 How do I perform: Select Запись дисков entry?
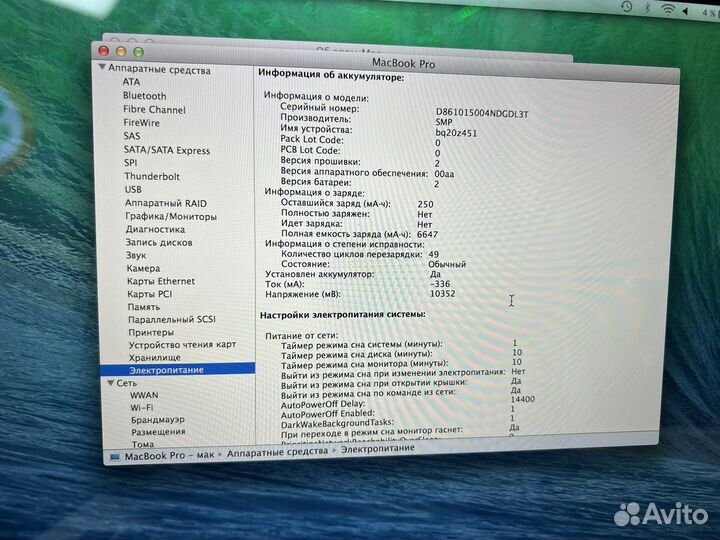pyautogui.click(x=159, y=242)
